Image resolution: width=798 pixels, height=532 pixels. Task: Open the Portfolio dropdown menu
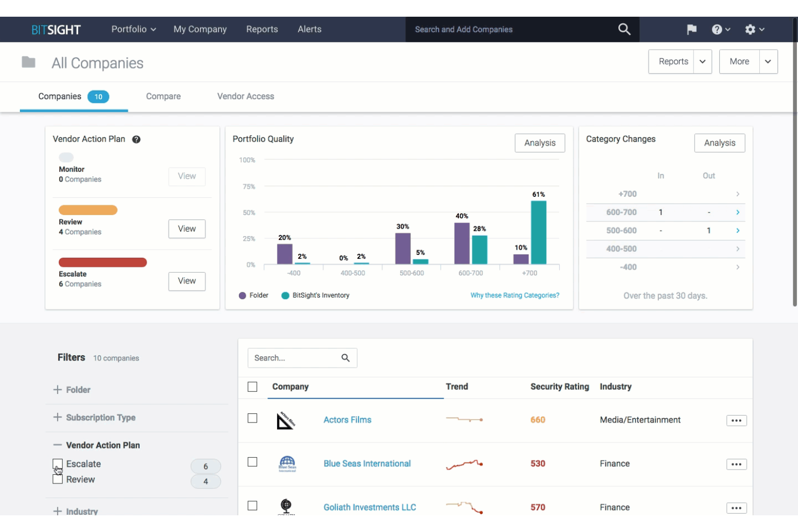coord(133,29)
